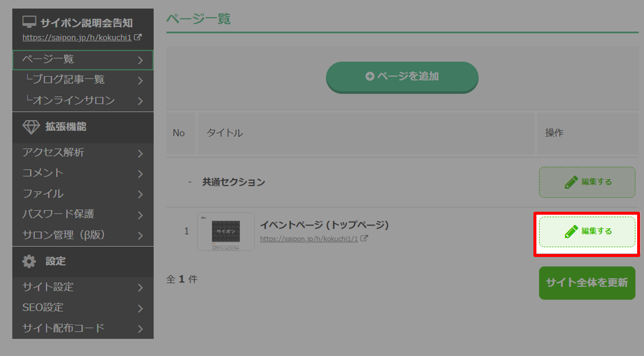Viewport: 644px width, 356px height.
Task: Click arrow beside アクセス解析
Action: 140,153
